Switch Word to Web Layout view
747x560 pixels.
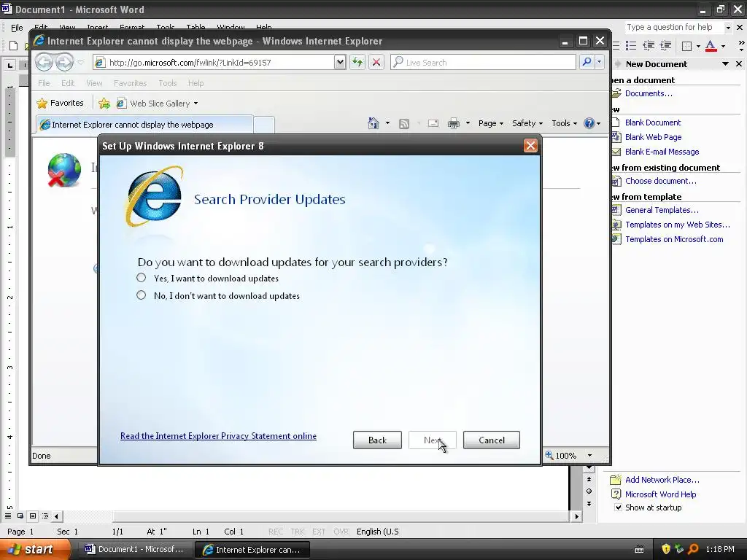click(20, 516)
